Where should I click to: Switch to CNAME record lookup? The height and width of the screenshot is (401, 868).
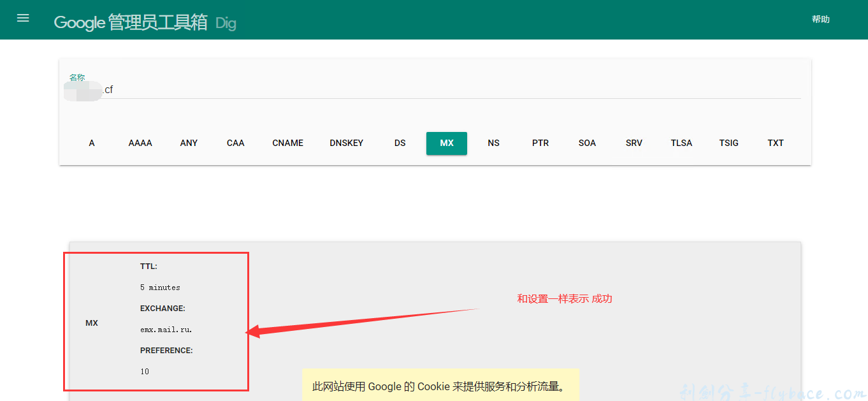[287, 143]
